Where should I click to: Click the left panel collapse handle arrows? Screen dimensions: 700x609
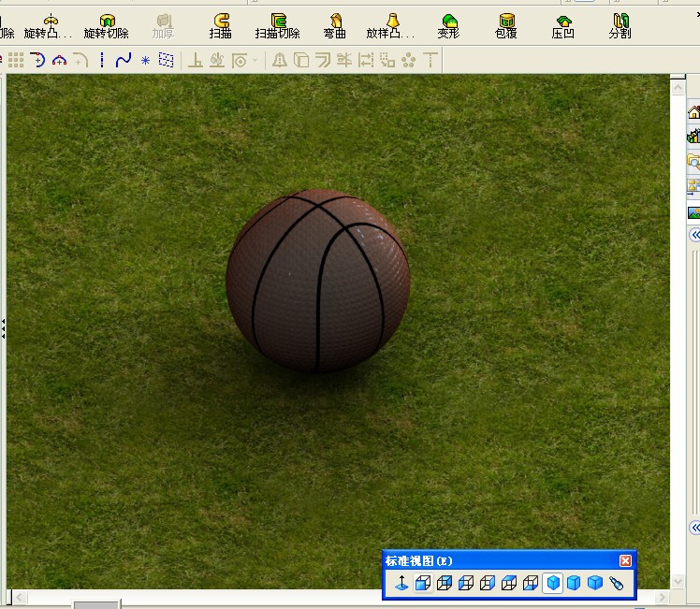(3, 328)
